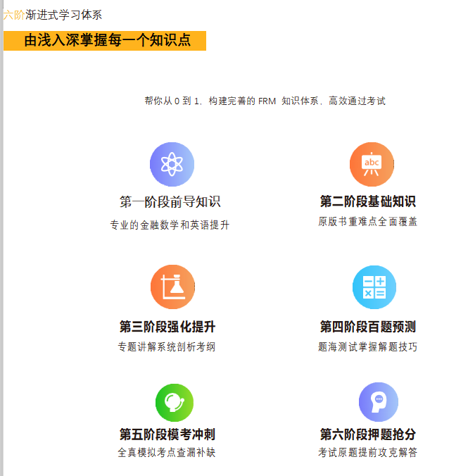The width and height of the screenshot is (468, 476).
Task: Click the purple atom icon for stage one
Action: point(171,164)
